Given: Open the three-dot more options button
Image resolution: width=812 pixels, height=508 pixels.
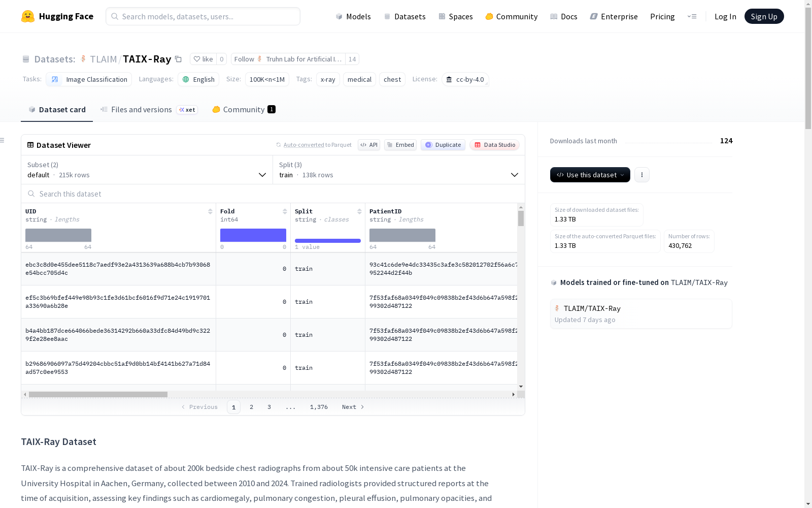Looking at the screenshot, I should [642, 175].
